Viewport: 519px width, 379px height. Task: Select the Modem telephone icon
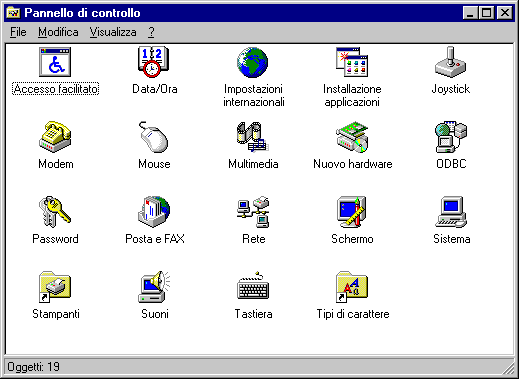[55, 137]
